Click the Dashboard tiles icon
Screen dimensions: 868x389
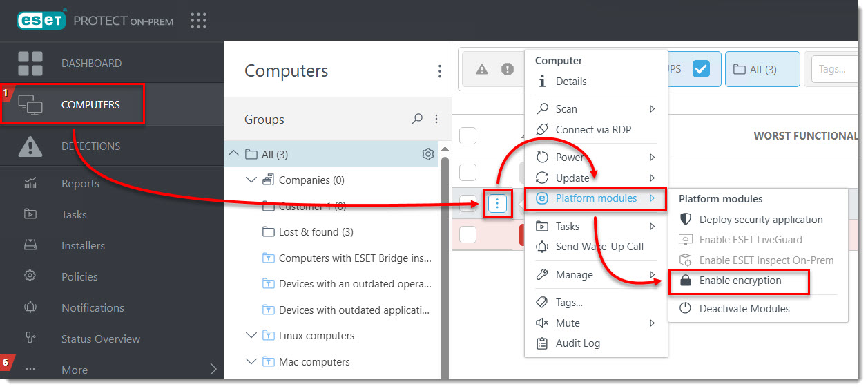coord(30,63)
